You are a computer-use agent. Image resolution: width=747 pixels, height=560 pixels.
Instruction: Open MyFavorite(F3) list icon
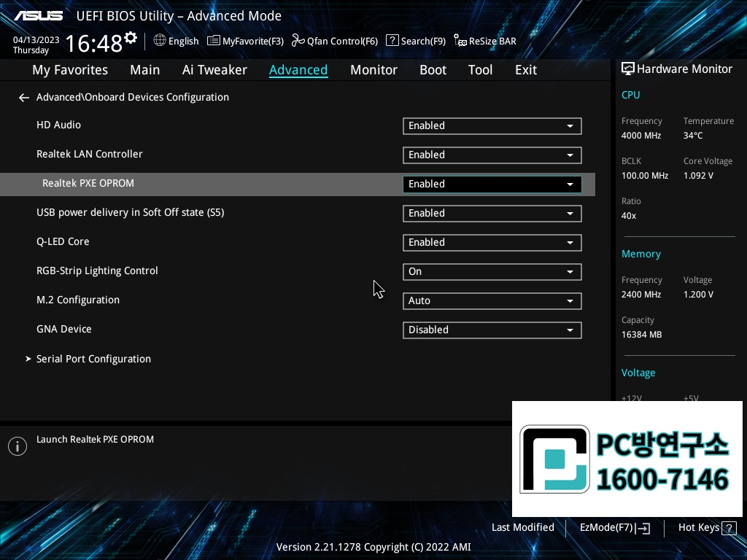tap(214, 41)
